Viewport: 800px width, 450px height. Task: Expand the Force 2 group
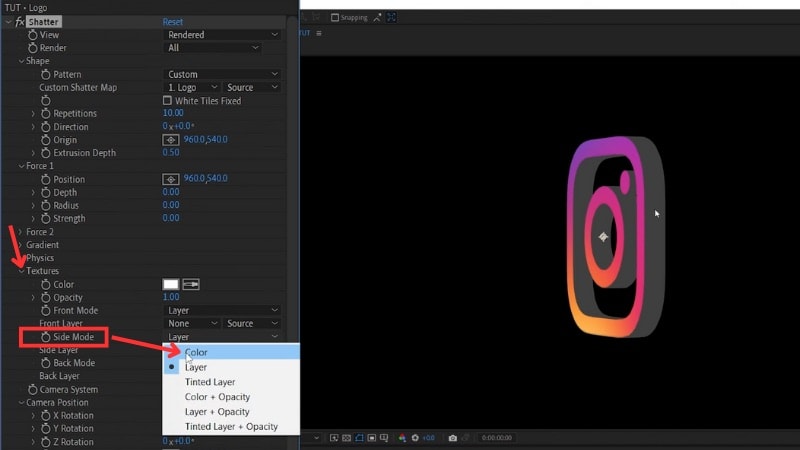21,232
